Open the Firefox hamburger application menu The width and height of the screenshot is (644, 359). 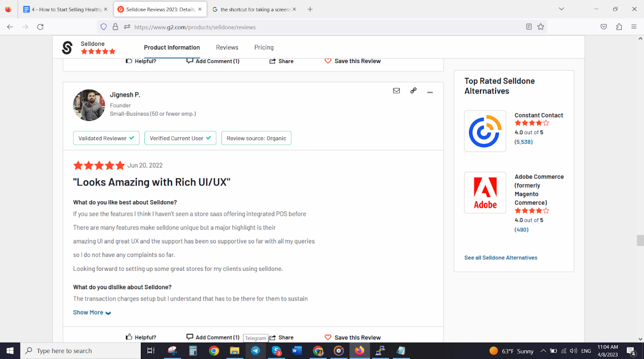coord(634,27)
